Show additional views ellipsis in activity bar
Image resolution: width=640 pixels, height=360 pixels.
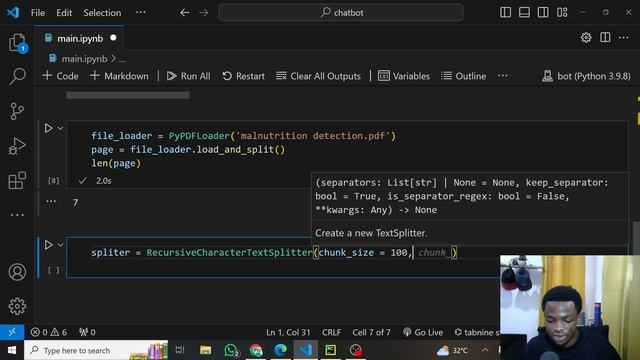[x=17, y=215]
